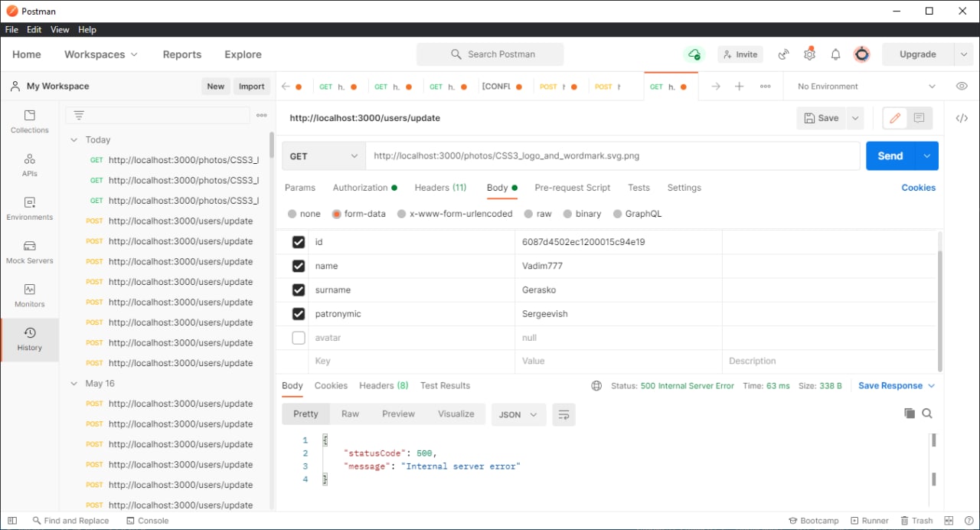Open the GET method dropdown

coord(324,156)
